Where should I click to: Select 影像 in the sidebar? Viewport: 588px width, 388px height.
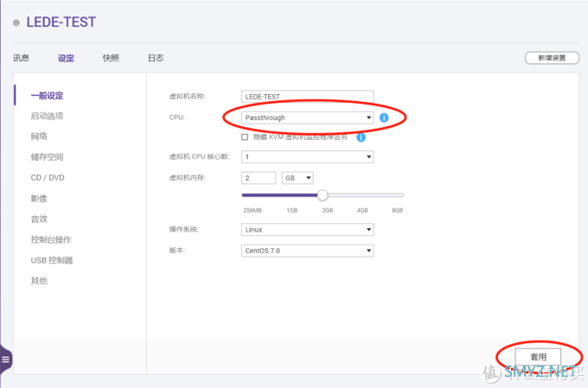click(39, 198)
